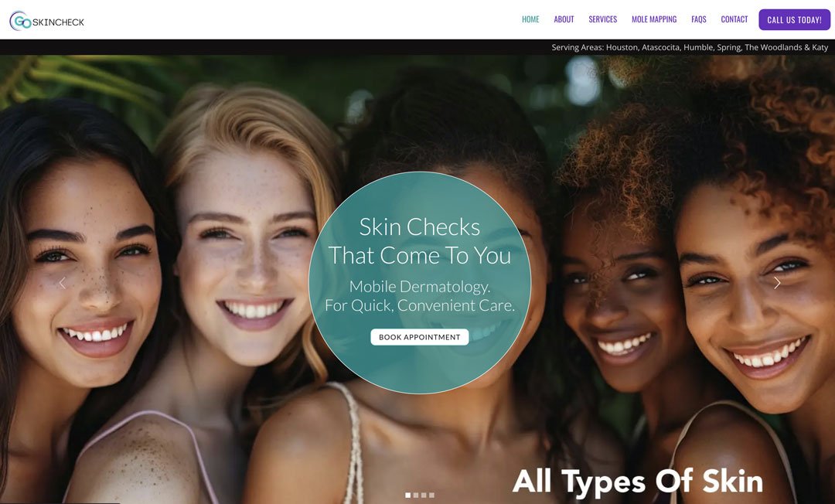835x504 pixels.
Task: Open the Services menu
Action: point(603,19)
